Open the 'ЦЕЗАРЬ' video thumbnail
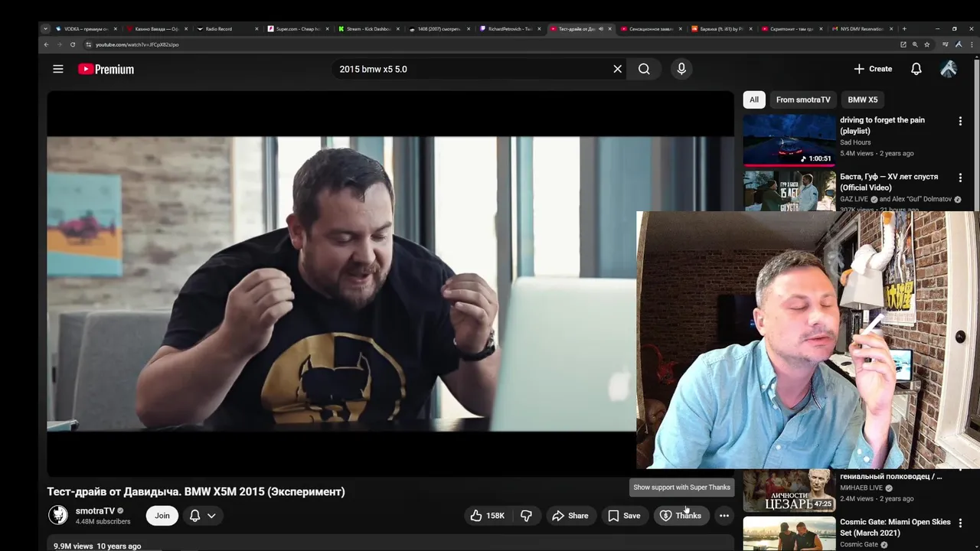This screenshot has height=551, width=980. pos(789,490)
